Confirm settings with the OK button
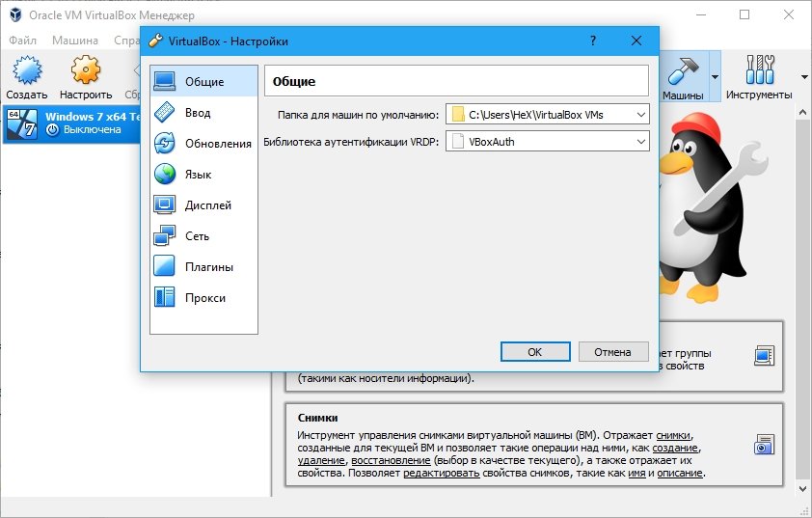The image size is (812, 518). point(535,352)
